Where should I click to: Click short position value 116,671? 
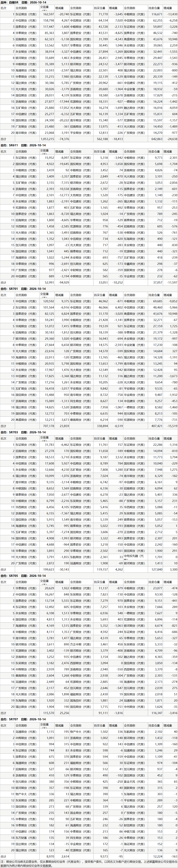pos(157,14)
